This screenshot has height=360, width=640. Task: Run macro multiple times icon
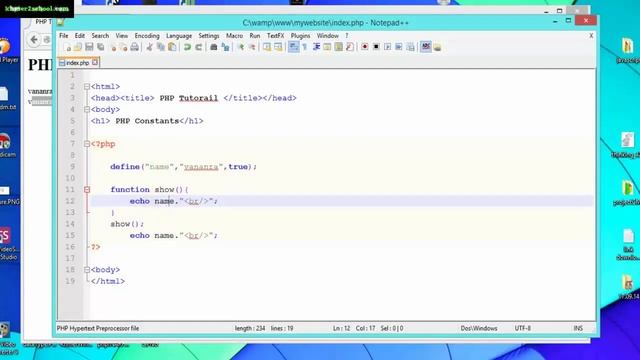point(399,47)
